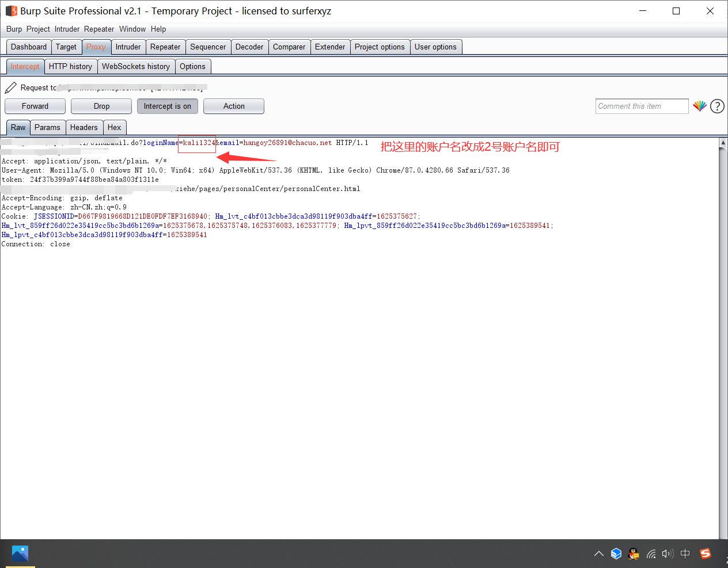Toggle the Intercept is on button
Image resolution: width=728 pixels, height=568 pixels.
[168, 106]
